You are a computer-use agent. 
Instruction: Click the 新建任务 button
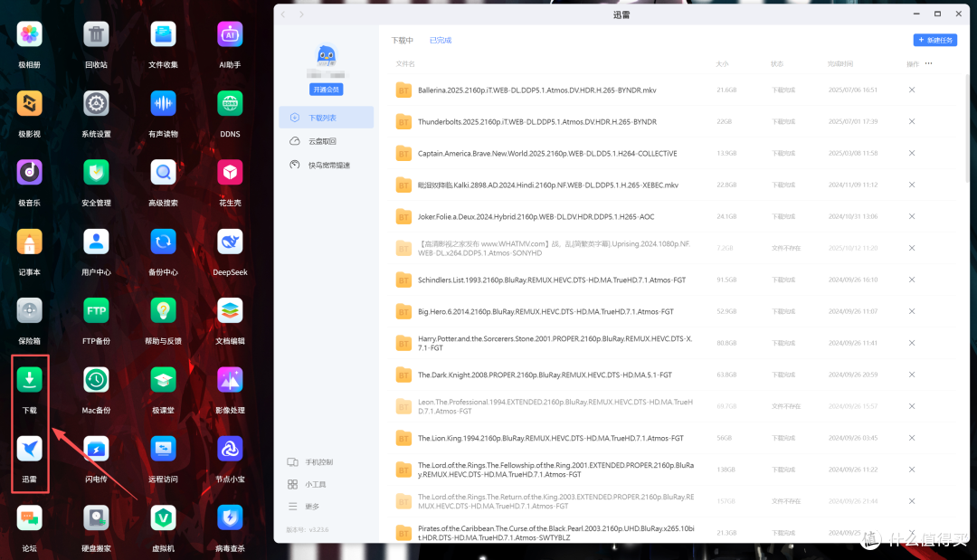click(x=934, y=40)
